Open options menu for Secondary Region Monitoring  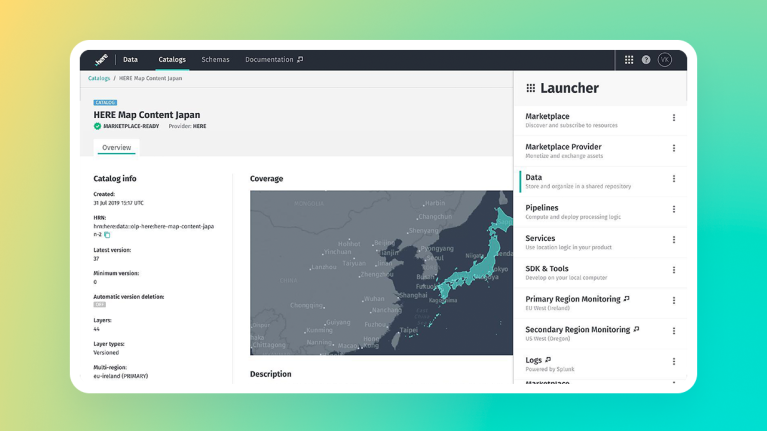(x=674, y=331)
